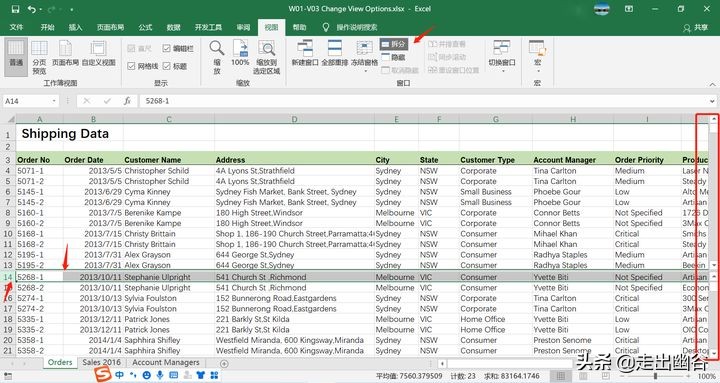Screen dimensions: 720x383
Task: Click the 共享 share button
Action: pyautogui.click(x=696, y=28)
